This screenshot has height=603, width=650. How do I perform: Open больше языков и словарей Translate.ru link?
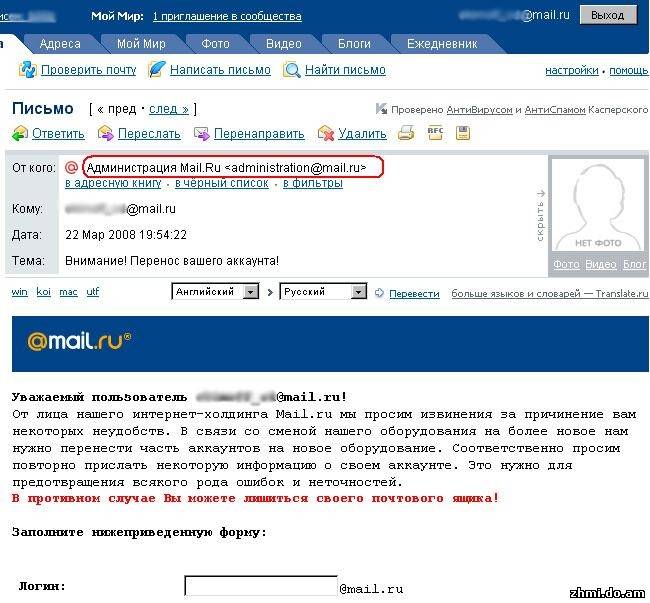click(550, 293)
